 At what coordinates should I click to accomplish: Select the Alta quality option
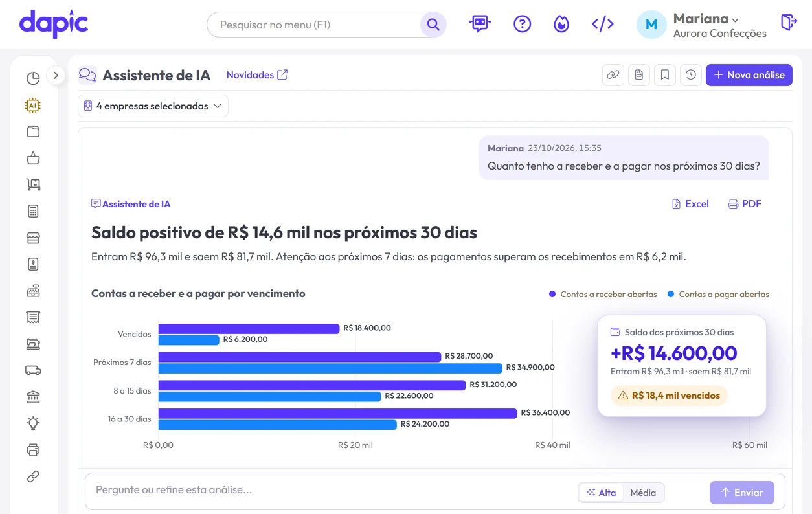(x=601, y=493)
